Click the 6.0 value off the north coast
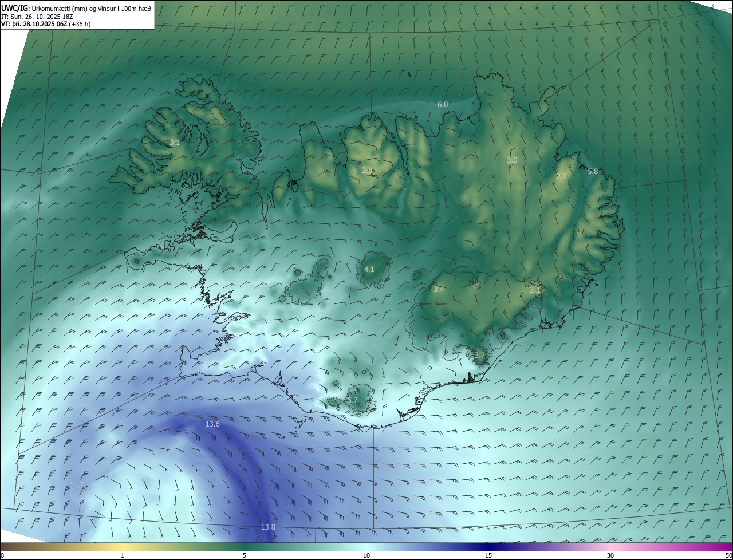Viewport: 733px width, 560px height. pyautogui.click(x=443, y=104)
